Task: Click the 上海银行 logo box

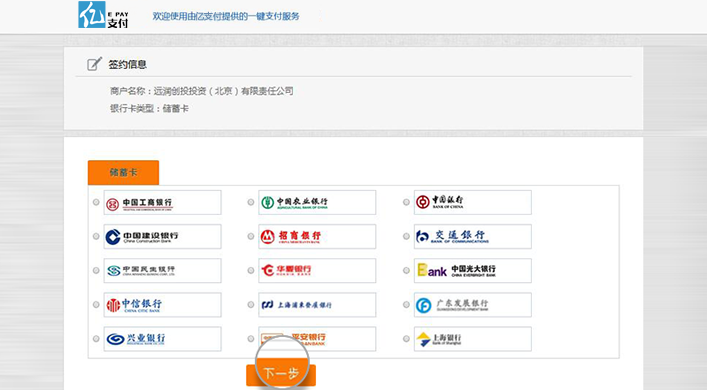Action: [473, 339]
